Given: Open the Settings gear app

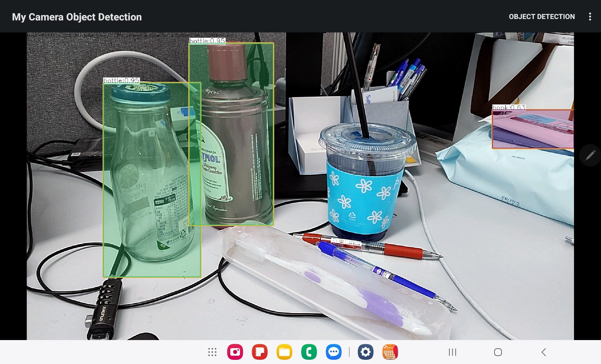Looking at the screenshot, I should [x=365, y=352].
